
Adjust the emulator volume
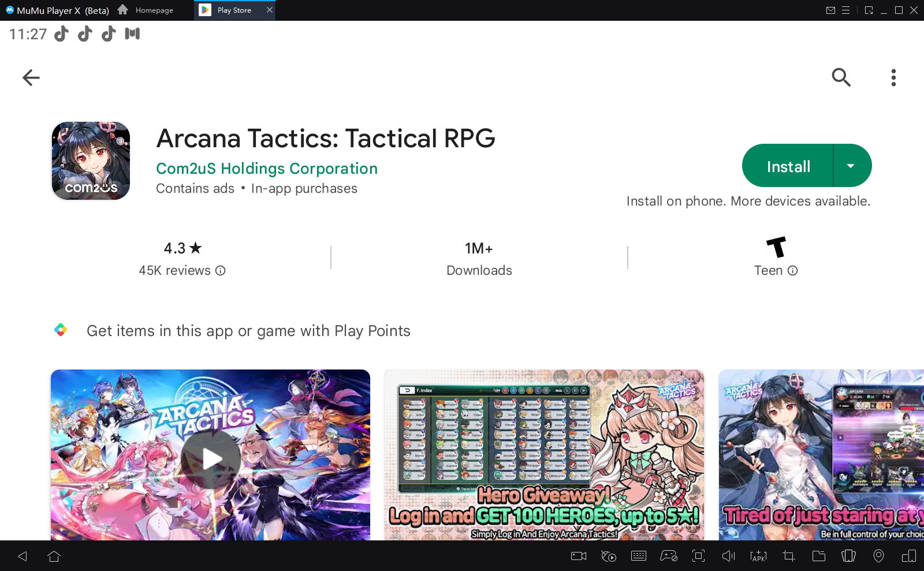[729, 556]
